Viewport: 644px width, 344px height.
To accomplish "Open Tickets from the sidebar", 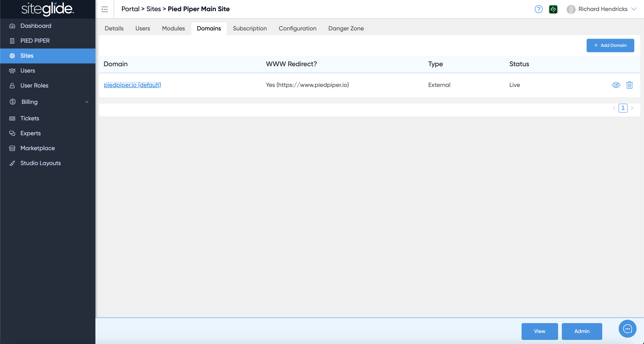I will tap(29, 118).
